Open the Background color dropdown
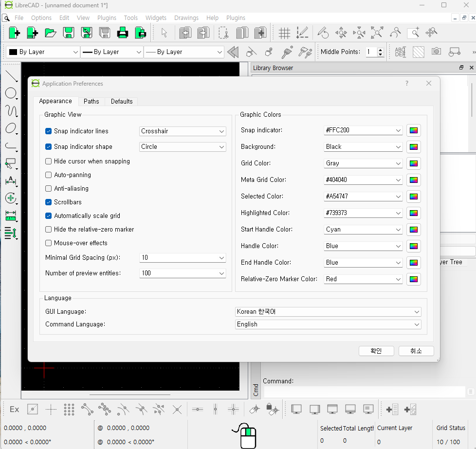 (x=364, y=147)
